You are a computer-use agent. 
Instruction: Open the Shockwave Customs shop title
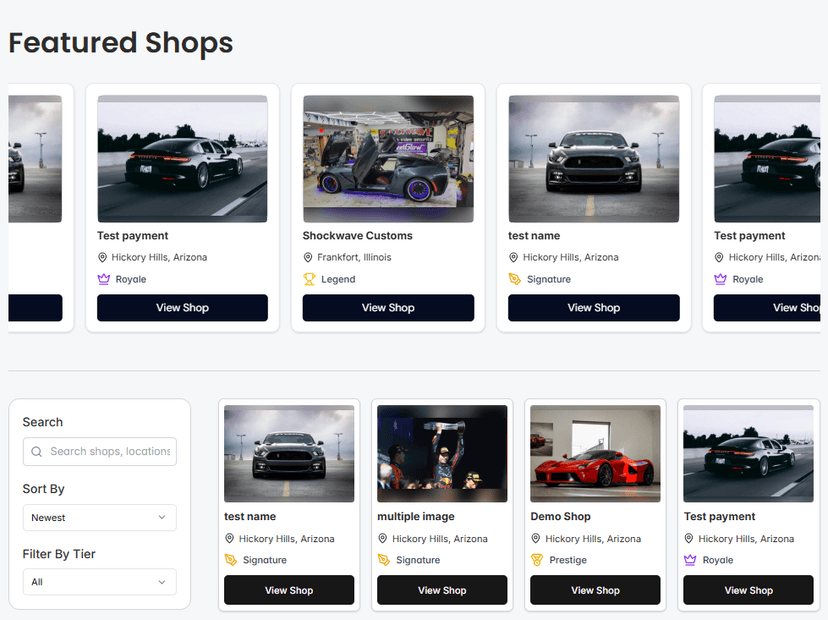tap(357, 236)
